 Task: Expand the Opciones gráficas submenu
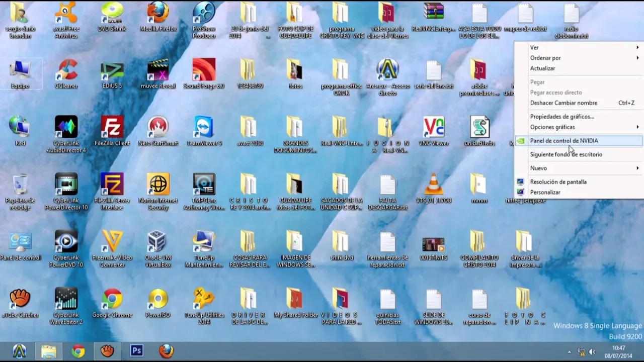579,127
